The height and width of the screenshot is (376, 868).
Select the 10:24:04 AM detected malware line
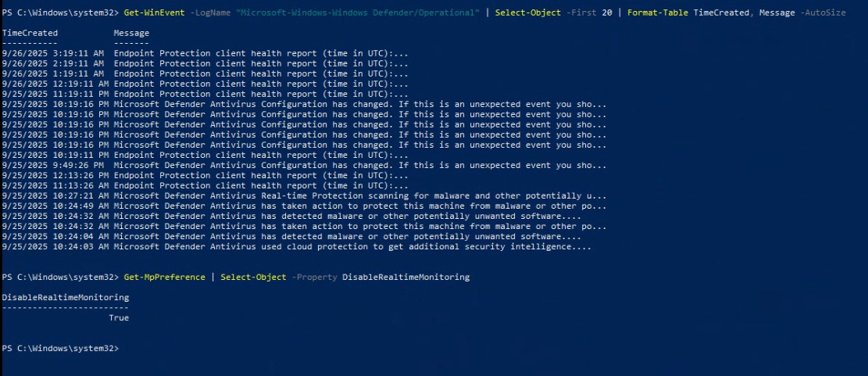[x=291, y=237]
